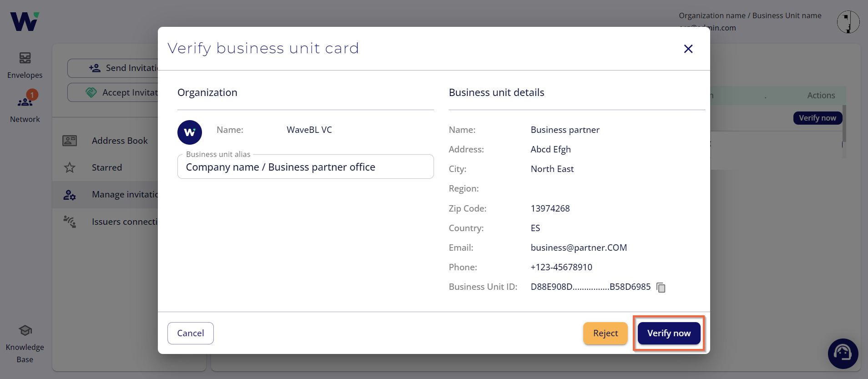
Task: Open the support chat headset icon
Action: (x=843, y=353)
